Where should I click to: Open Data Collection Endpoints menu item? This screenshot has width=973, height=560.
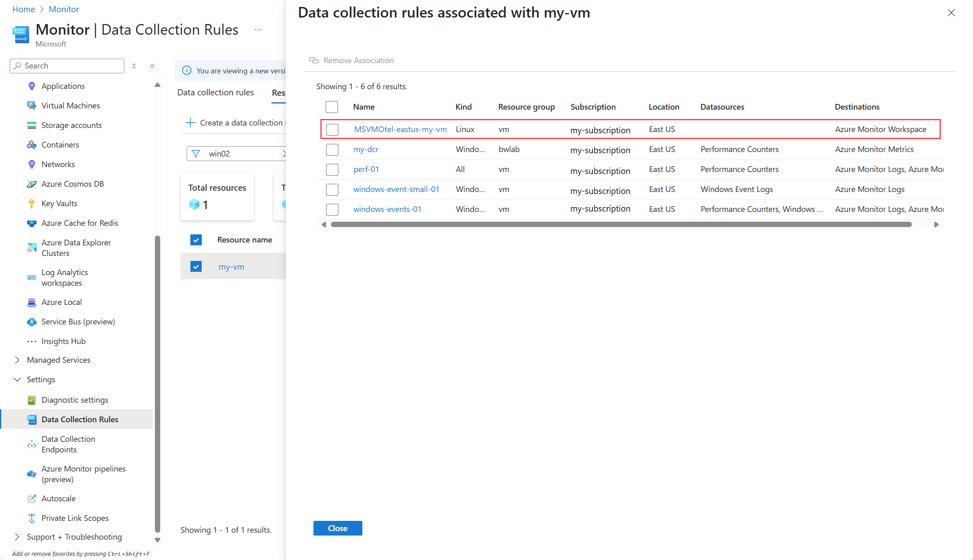point(68,444)
